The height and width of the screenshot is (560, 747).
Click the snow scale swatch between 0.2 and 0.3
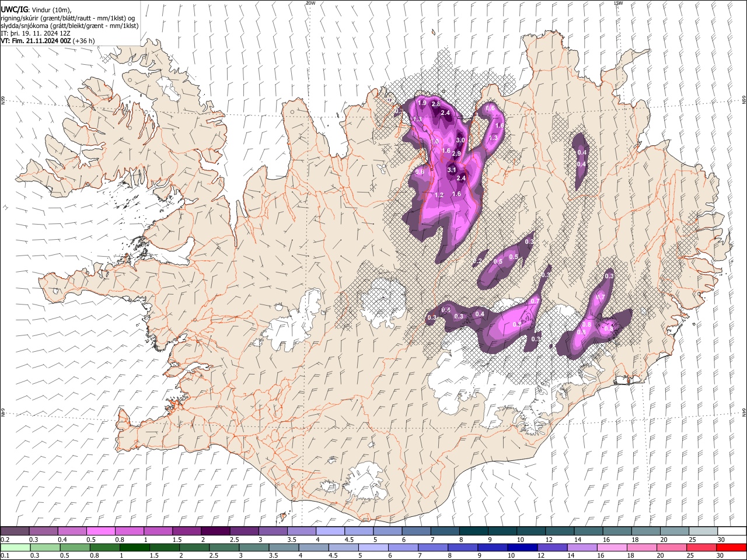[15, 531]
